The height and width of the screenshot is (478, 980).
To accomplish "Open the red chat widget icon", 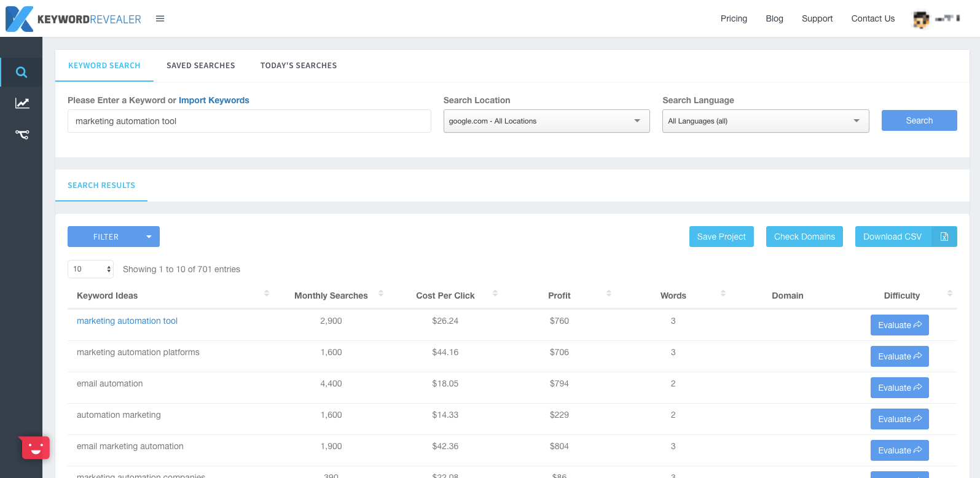I will tap(36, 448).
